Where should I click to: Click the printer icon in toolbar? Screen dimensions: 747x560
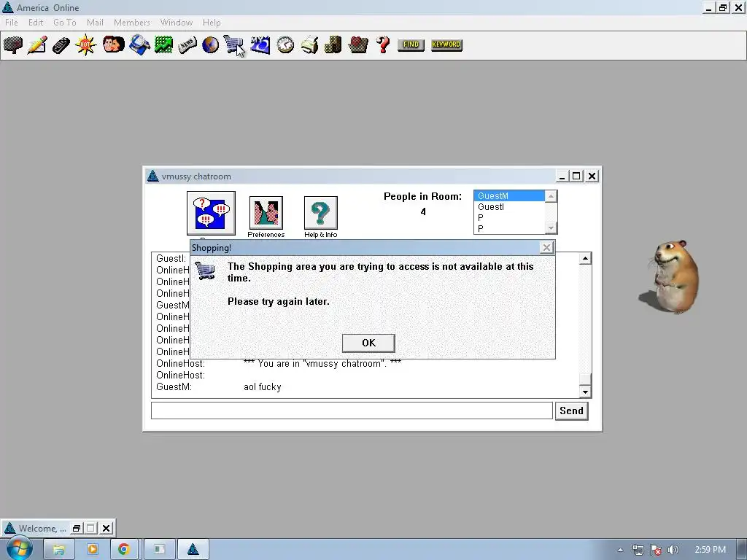[309, 45]
